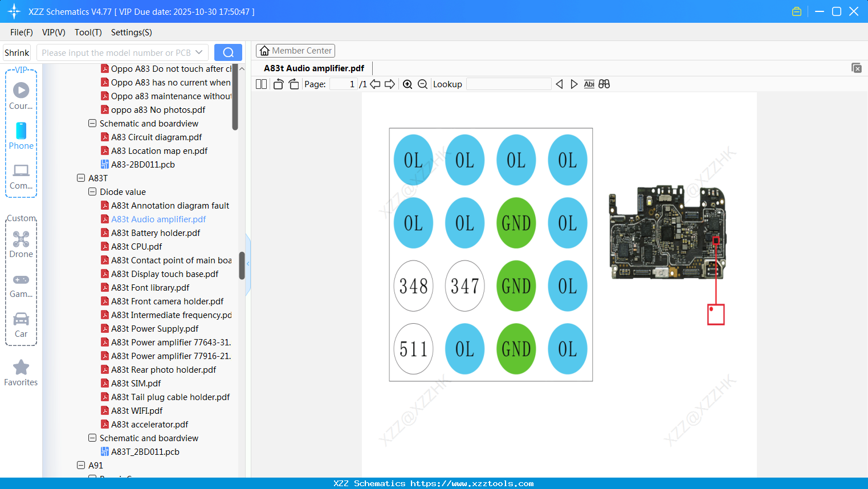Select the Computer category
This screenshot has height=489, width=868.
21,176
